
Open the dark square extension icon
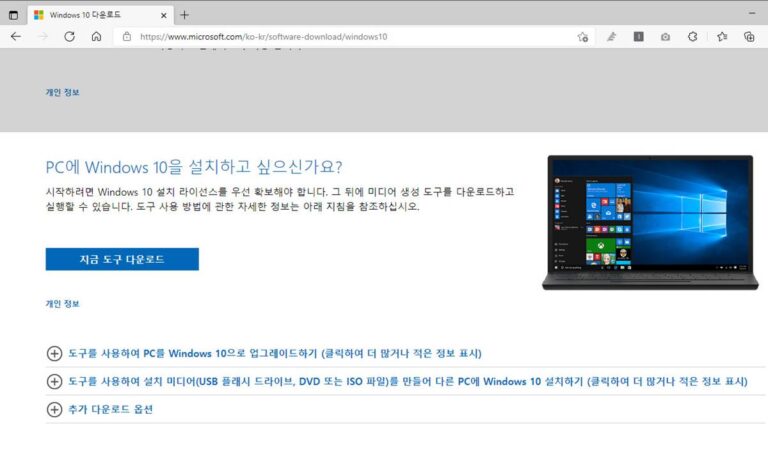click(638, 36)
